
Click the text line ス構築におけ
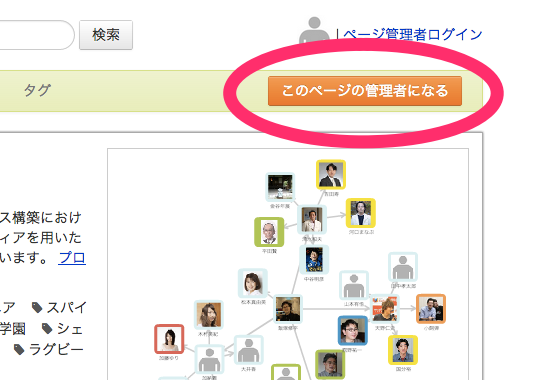pyautogui.click(x=41, y=218)
